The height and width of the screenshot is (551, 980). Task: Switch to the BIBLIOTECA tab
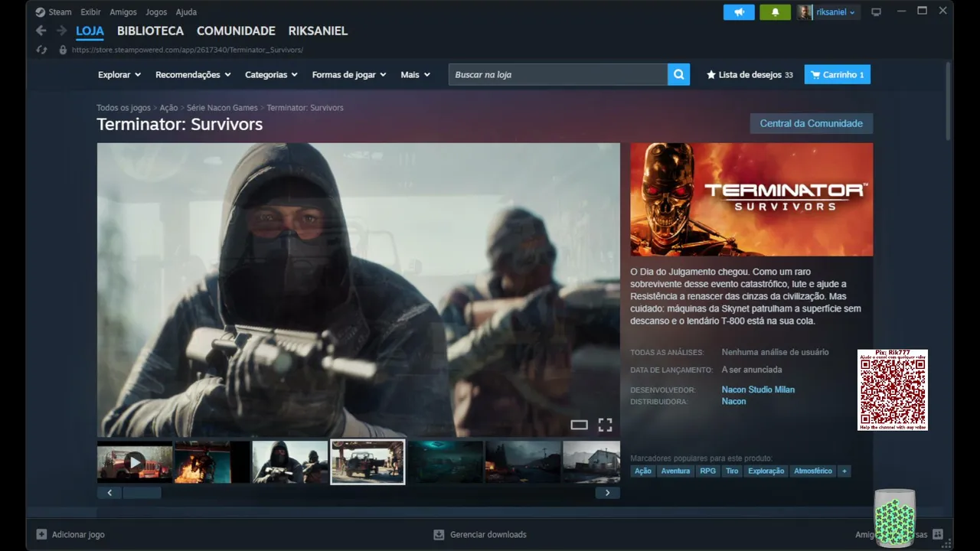pos(150,31)
